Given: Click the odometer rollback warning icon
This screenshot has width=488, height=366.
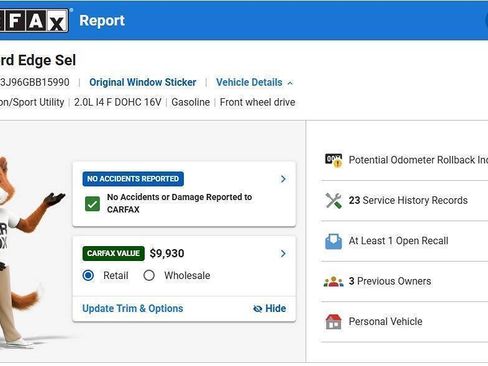Looking at the screenshot, I should 334,160.
